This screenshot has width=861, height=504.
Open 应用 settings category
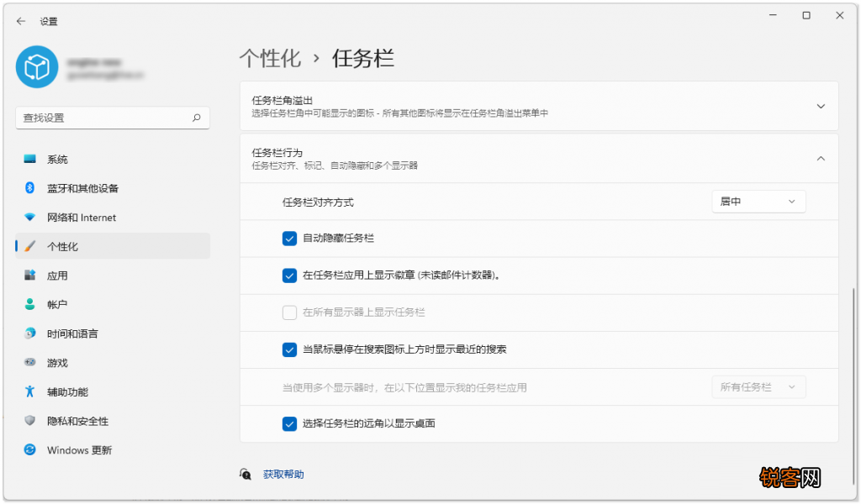[113, 276]
